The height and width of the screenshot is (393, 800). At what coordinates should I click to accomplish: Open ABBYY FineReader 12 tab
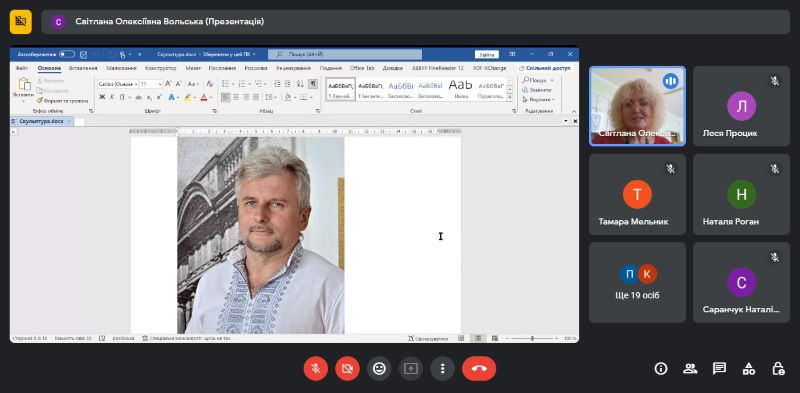437,68
